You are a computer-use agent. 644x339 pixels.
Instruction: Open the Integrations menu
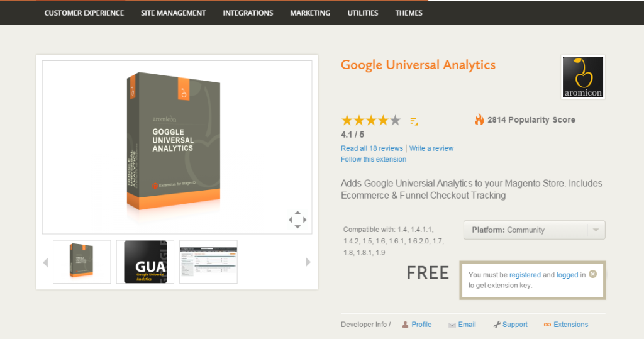(x=248, y=13)
